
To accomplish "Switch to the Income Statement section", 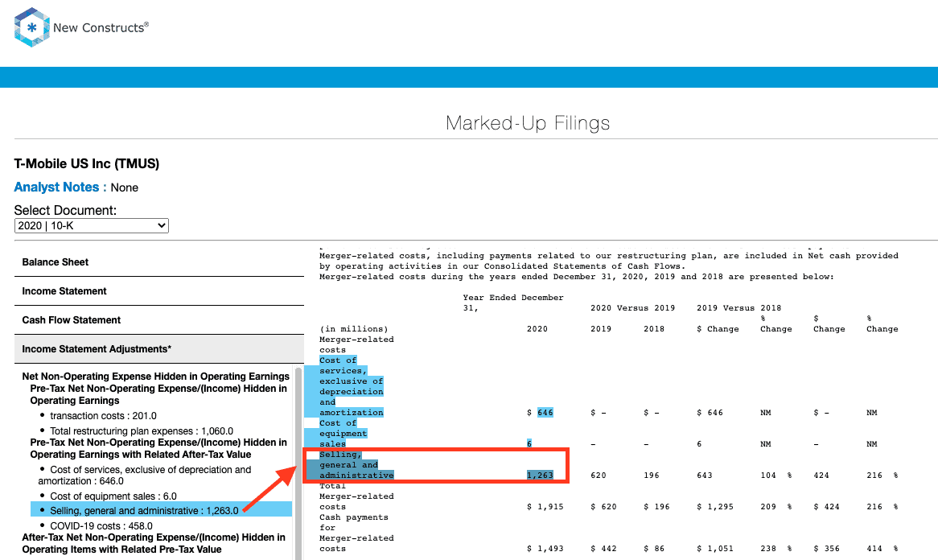I will pos(159,291).
